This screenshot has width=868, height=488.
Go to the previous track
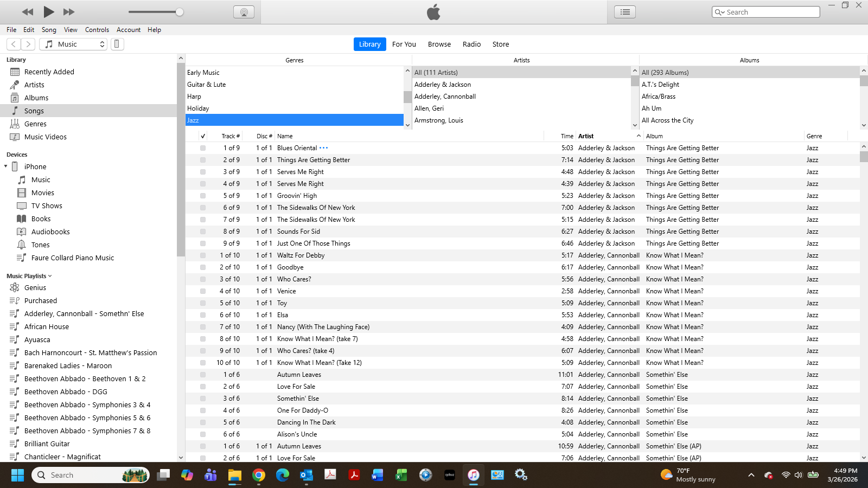[28, 12]
